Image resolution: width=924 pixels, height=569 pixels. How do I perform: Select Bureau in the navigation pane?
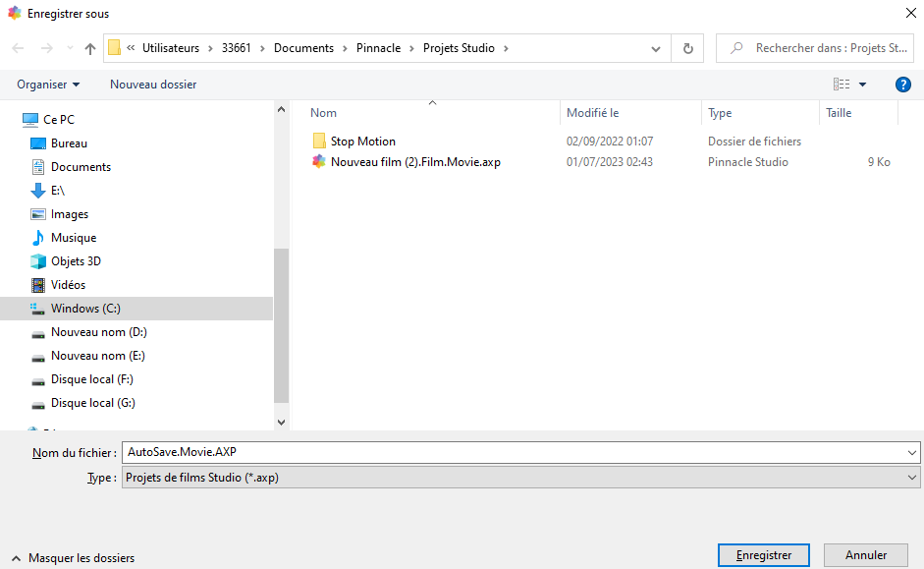click(69, 143)
